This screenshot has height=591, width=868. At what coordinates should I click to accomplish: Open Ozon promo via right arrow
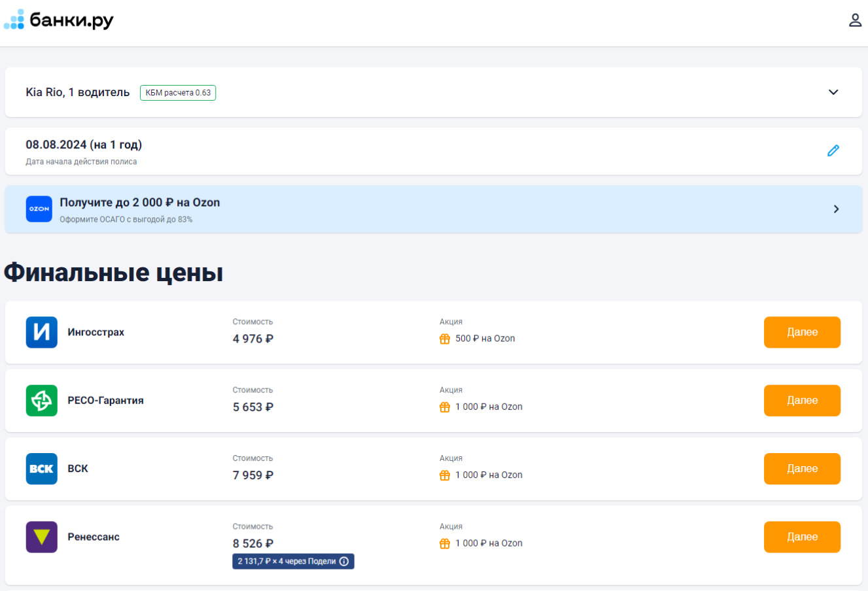point(836,209)
